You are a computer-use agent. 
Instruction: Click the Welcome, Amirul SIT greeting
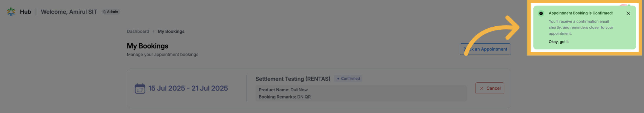pyautogui.click(x=69, y=12)
